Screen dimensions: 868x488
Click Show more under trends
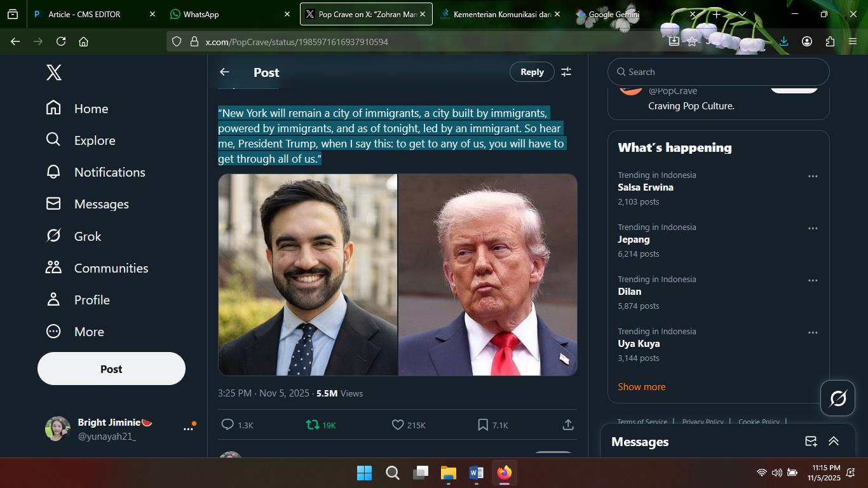click(x=642, y=386)
